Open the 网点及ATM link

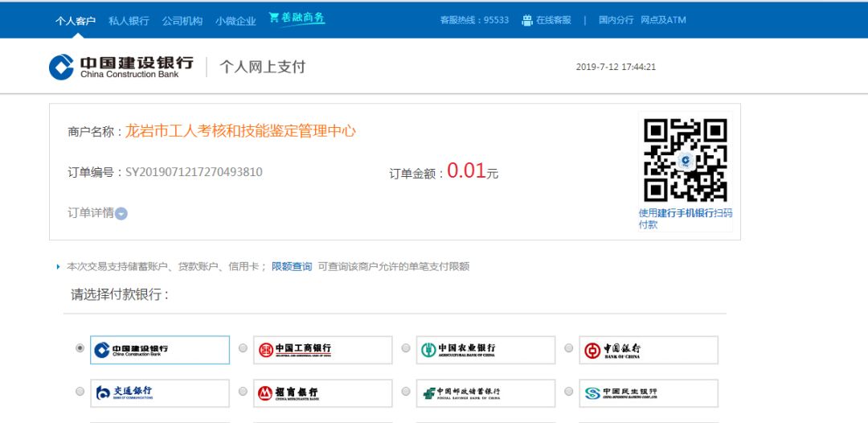click(x=663, y=20)
